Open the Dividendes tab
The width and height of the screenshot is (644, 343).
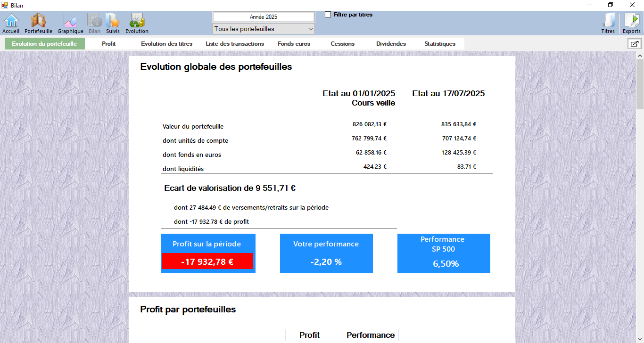click(391, 44)
